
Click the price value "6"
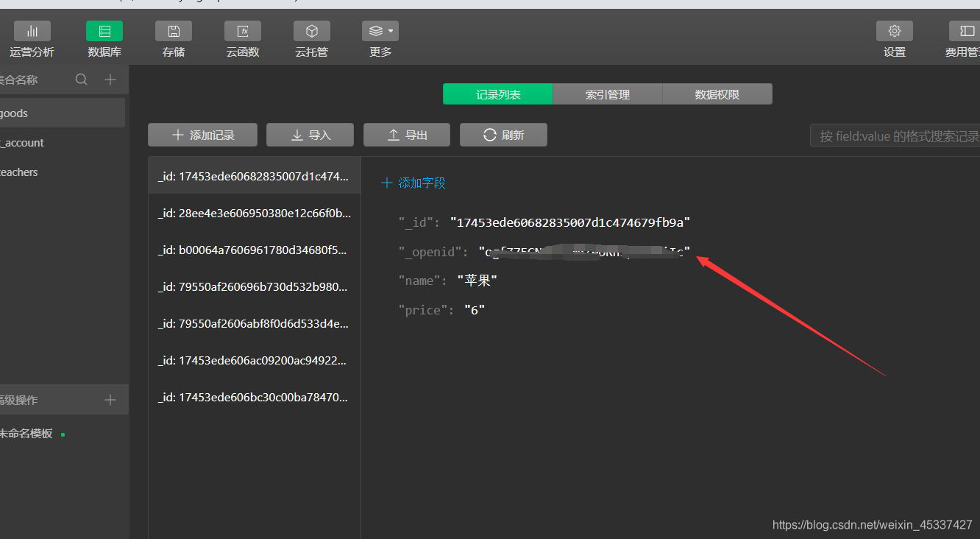click(475, 310)
